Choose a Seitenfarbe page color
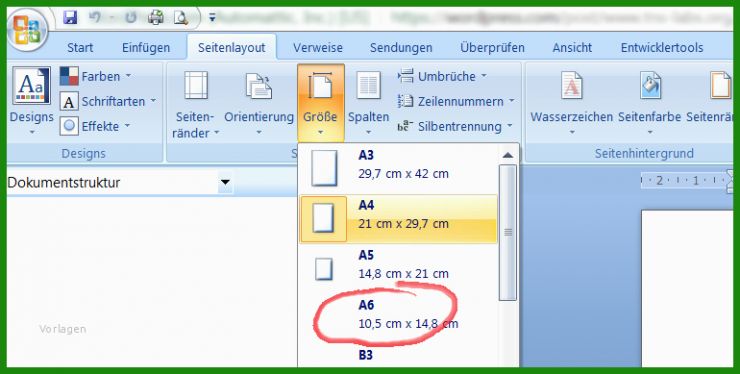The width and height of the screenshot is (740, 374). click(649, 103)
